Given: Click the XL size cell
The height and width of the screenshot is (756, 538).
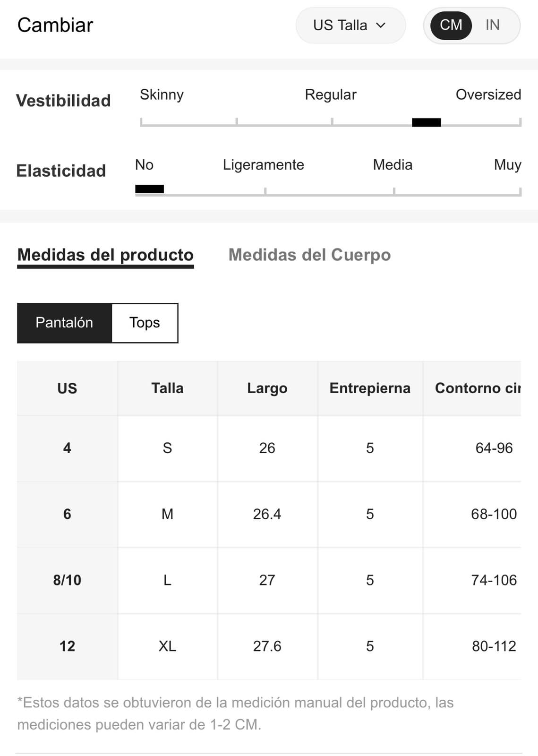Looking at the screenshot, I should pyautogui.click(x=167, y=646).
